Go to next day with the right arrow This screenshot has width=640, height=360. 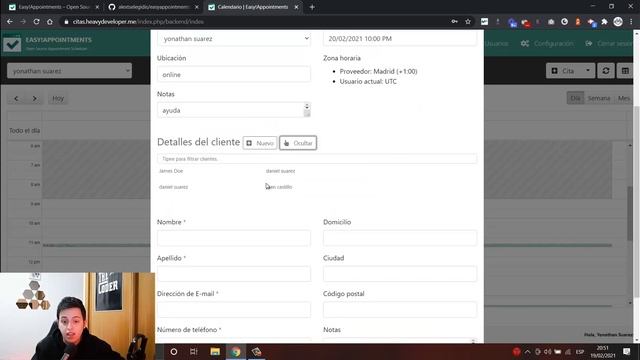pos(35,98)
